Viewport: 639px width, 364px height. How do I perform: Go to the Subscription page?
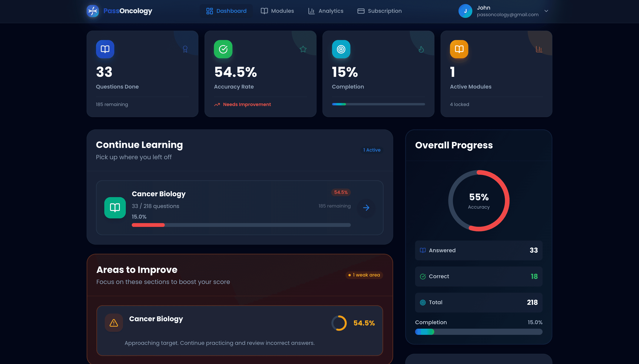pyautogui.click(x=379, y=11)
